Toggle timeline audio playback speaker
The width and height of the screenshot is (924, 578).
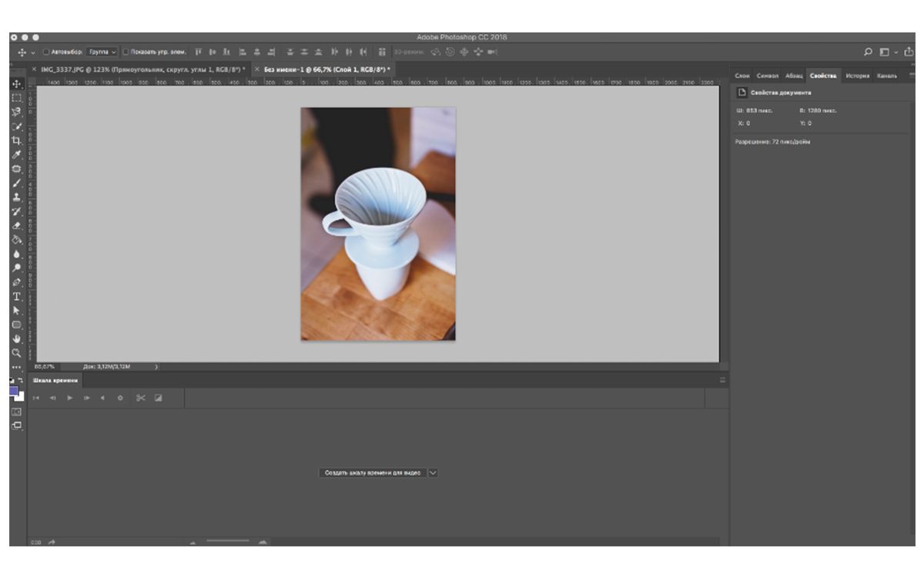103,398
